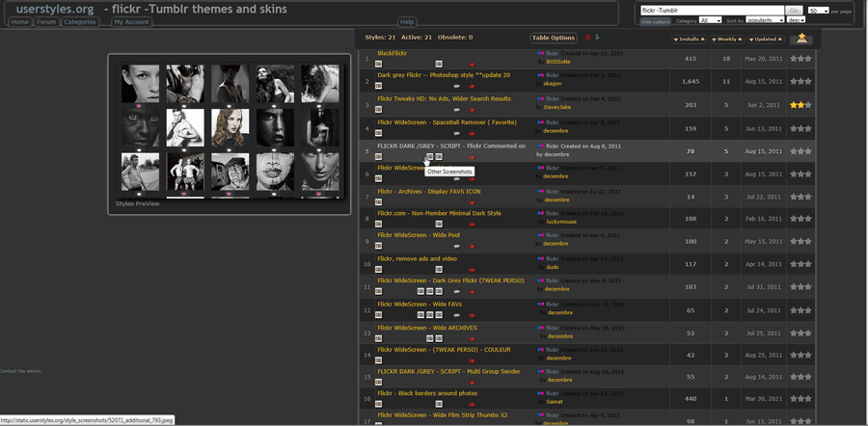Click comment bubble in Dark Grey Flickr TWEAK PERSO row
The width and height of the screenshot is (868, 426).
pos(457,292)
